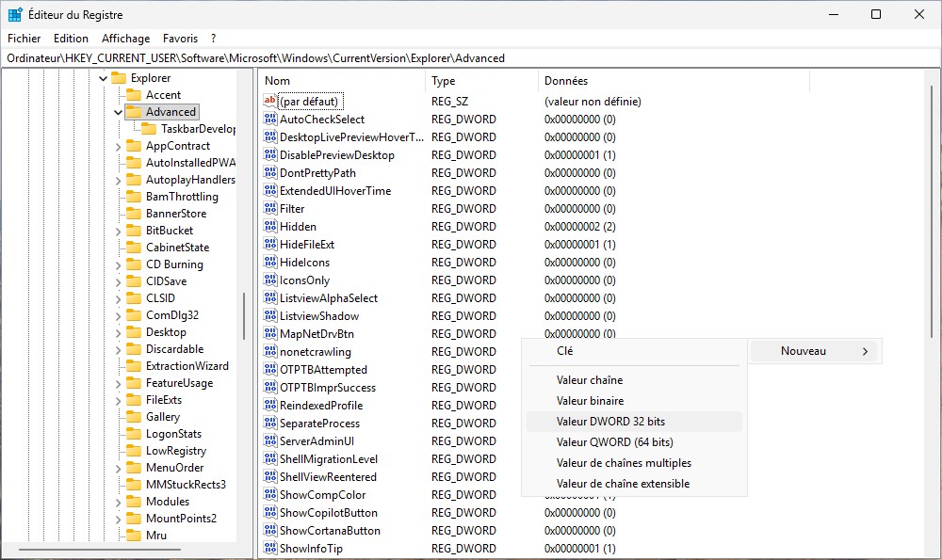Click the registry path address bar
The image size is (942, 560).
point(471,58)
